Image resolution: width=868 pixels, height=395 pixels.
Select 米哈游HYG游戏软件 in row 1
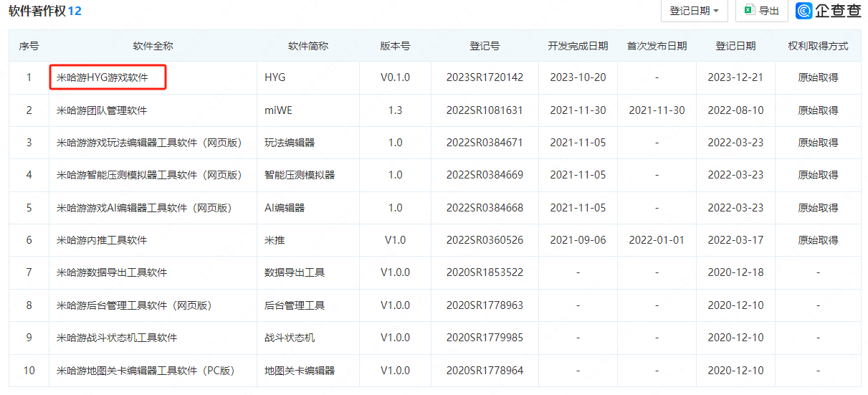102,77
